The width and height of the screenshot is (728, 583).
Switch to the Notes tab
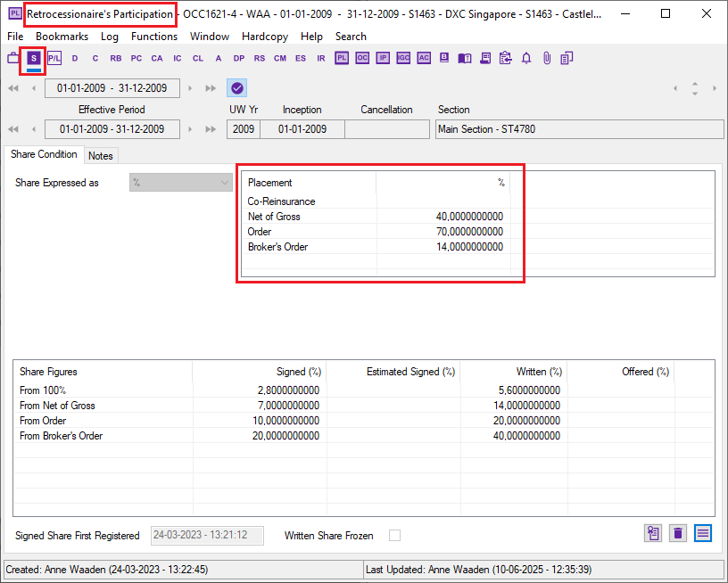point(101,155)
